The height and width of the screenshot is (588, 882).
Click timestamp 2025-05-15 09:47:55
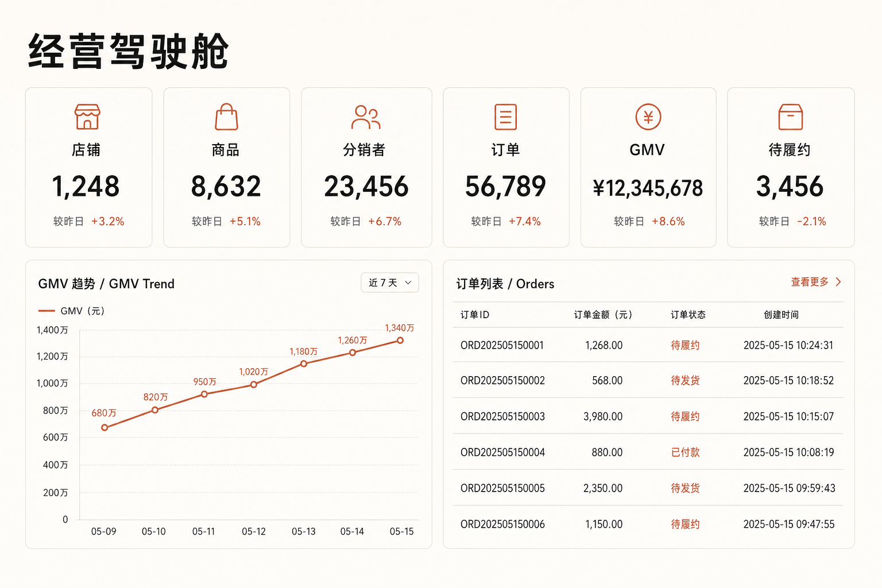click(x=789, y=524)
